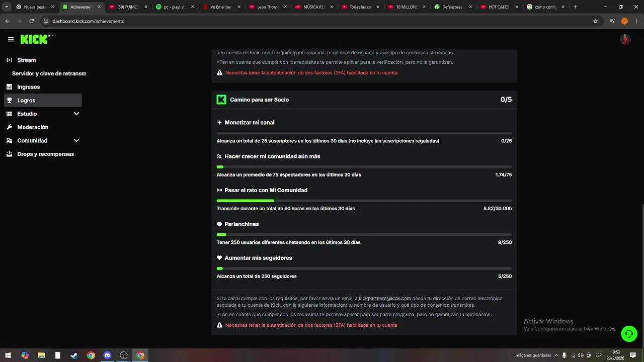Open the media control icon in Chrome toolbar

coord(612,21)
